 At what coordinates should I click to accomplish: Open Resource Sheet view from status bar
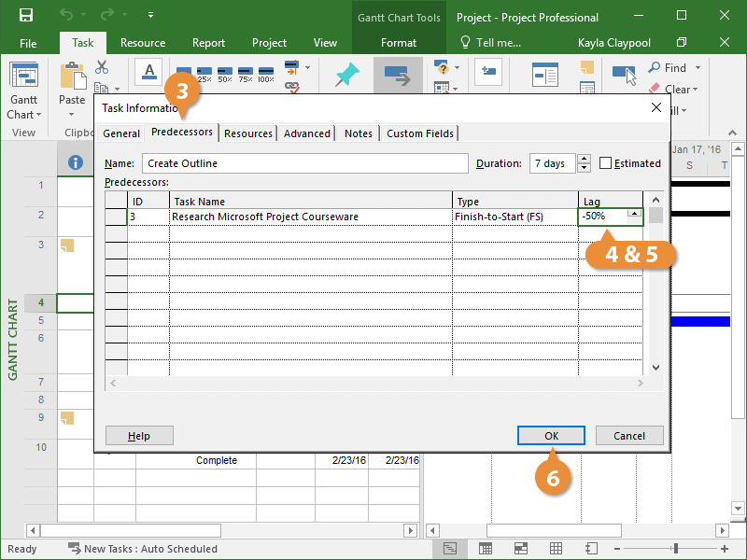pos(557,549)
